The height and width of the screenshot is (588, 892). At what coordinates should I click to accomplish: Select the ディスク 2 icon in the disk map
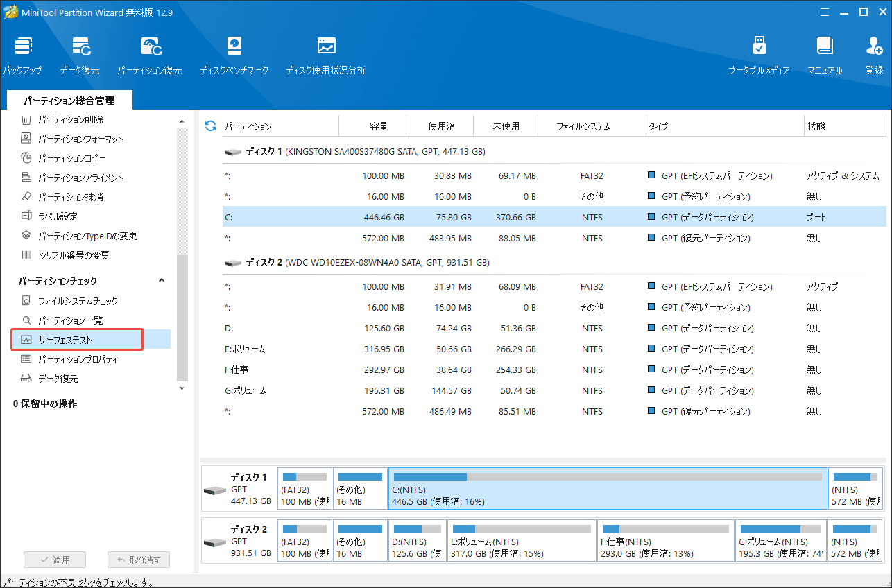point(215,542)
